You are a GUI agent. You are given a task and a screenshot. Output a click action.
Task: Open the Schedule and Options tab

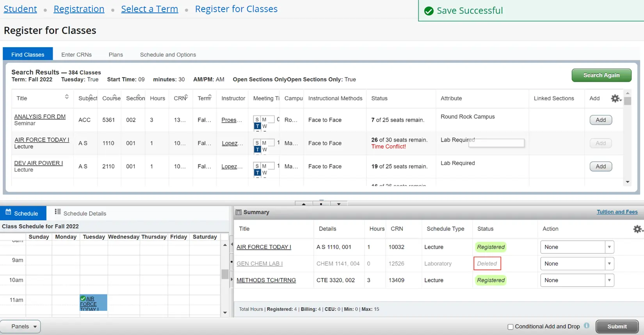coord(168,55)
